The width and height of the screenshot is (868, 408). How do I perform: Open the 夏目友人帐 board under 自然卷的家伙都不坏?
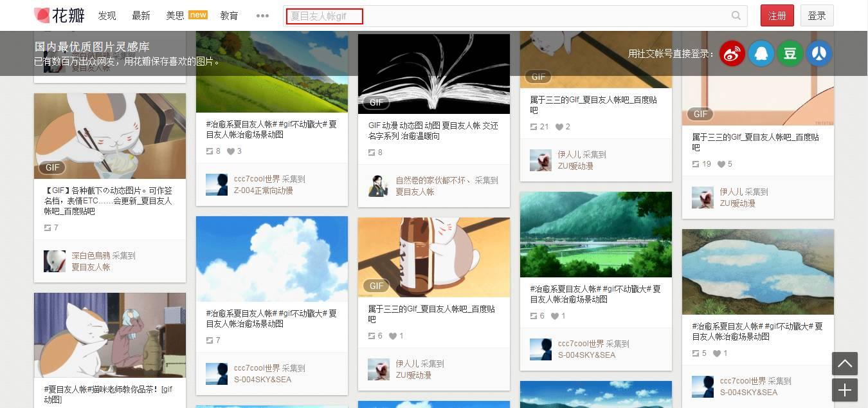click(x=415, y=192)
